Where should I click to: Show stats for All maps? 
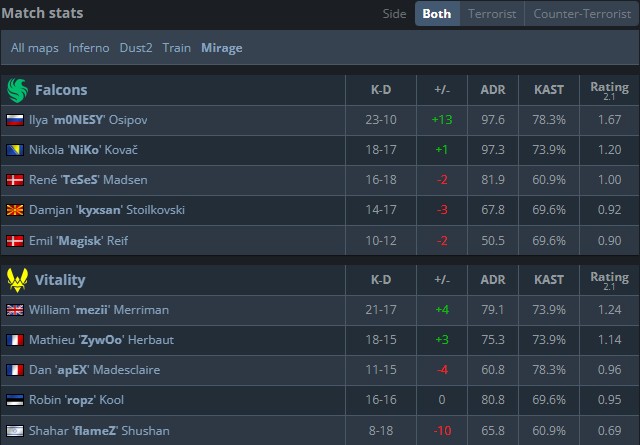coord(35,47)
